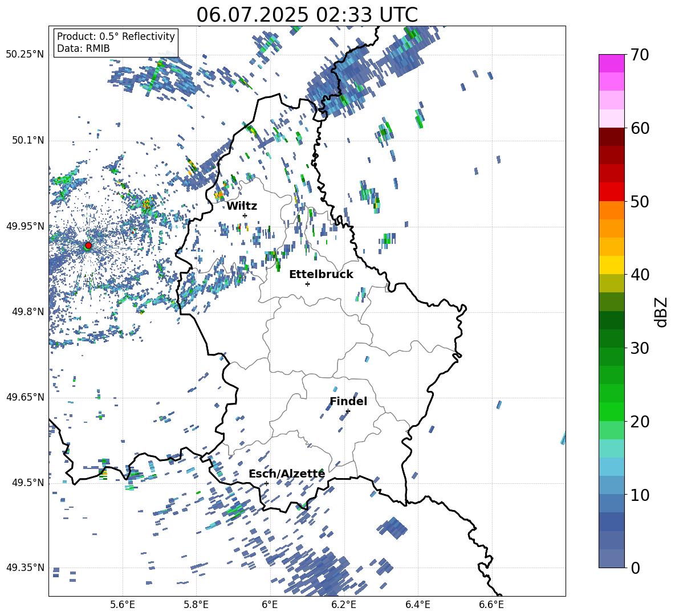
Task: Click the yellow 40 dBZ color band
Action: coord(612,265)
